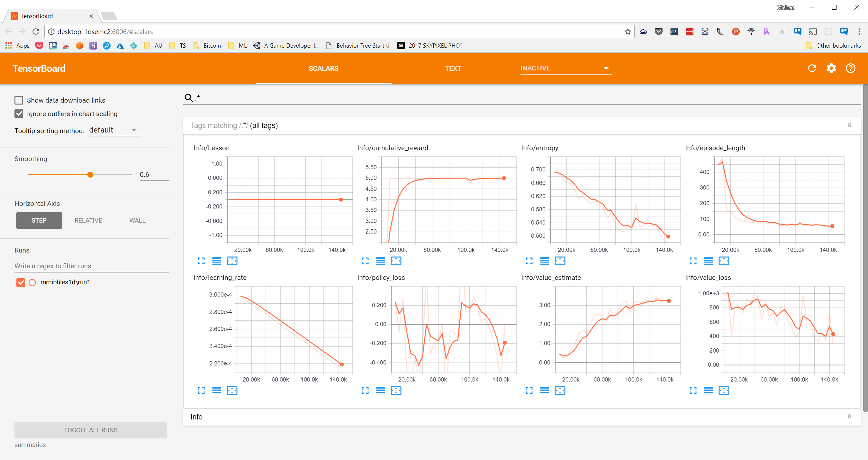This screenshot has height=460, width=868.
Task: Open the TensorBoard help icon
Action: click(850, 69)
